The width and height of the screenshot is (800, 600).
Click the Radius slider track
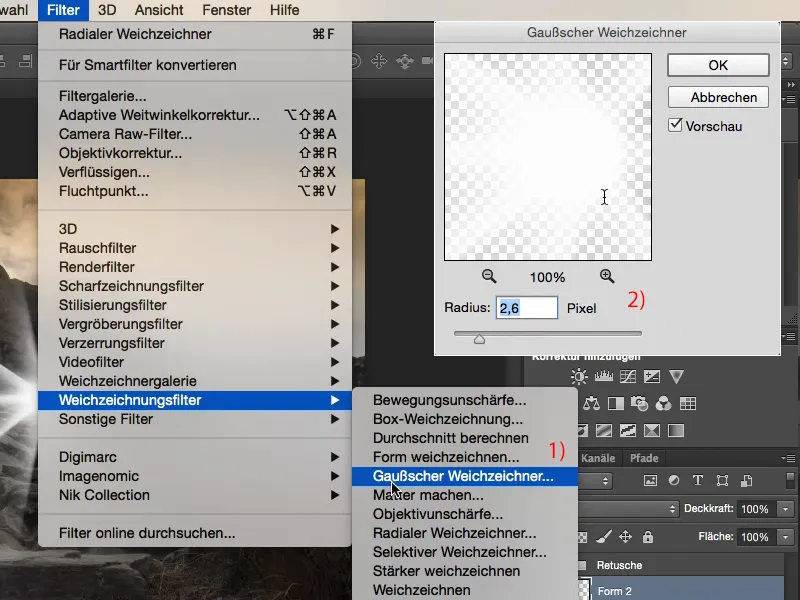point(548,333)
